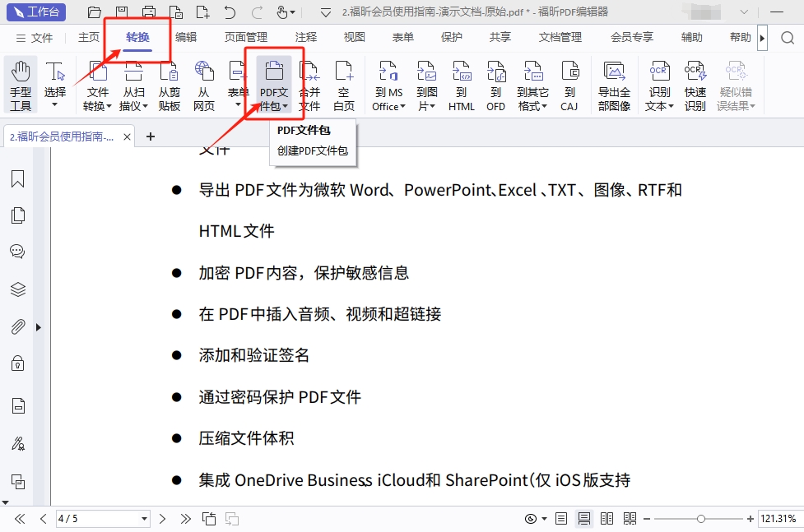Open the Attachments paperclip panel
The width and height of the screenshot is (804, 532).
pyautogui.click(x=17, y=326)
